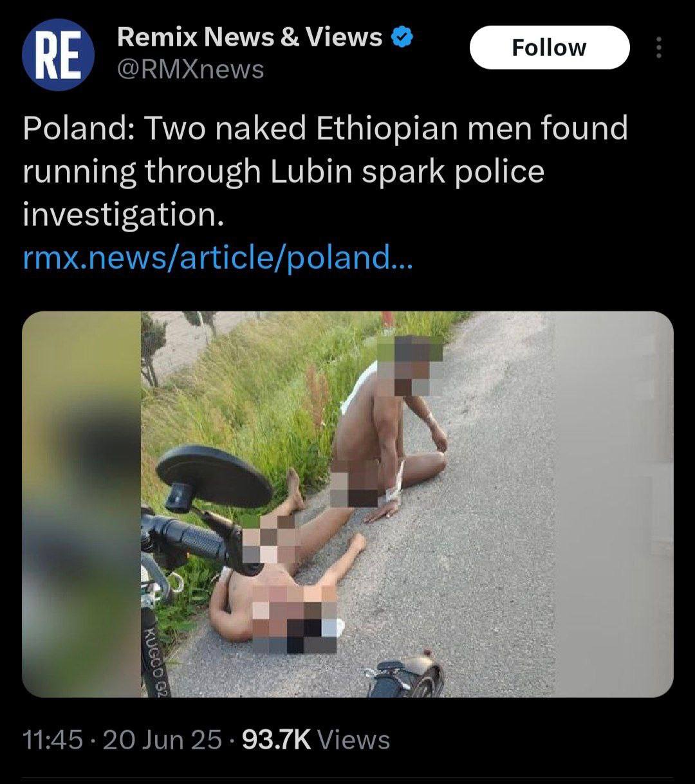
Task: Follow the Remix News & Views account
Action: [x=550, y=48]
